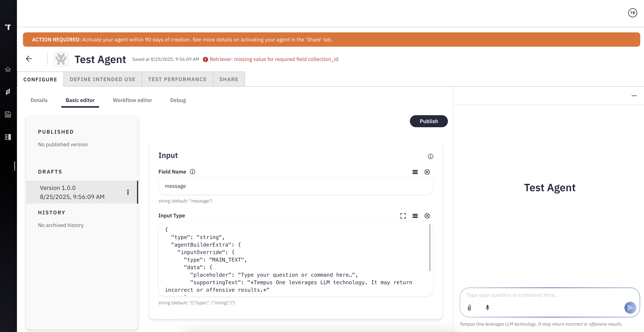Select the Basic editor sub-tab

tap(80, 100)
